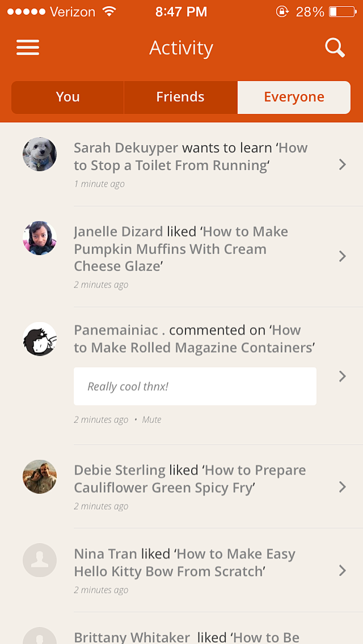Expand the Hello Kitty Bow activity chevron

tap(342, 570)
